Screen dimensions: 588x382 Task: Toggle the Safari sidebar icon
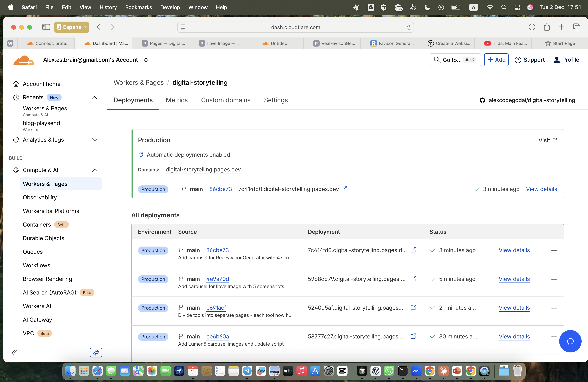pos(46,27)
